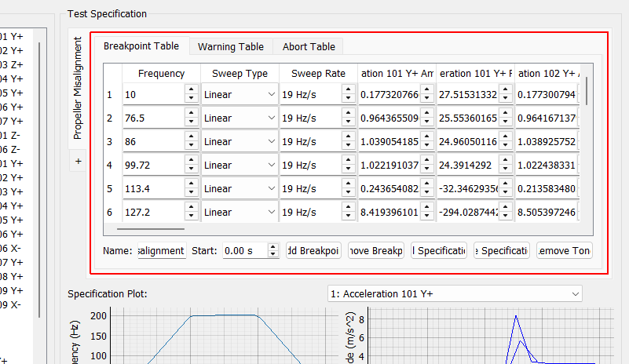Viewport: 629px width, 364px height.
Task: Decrease frequency 76.5 with down arrow
Action: [192, 122]
